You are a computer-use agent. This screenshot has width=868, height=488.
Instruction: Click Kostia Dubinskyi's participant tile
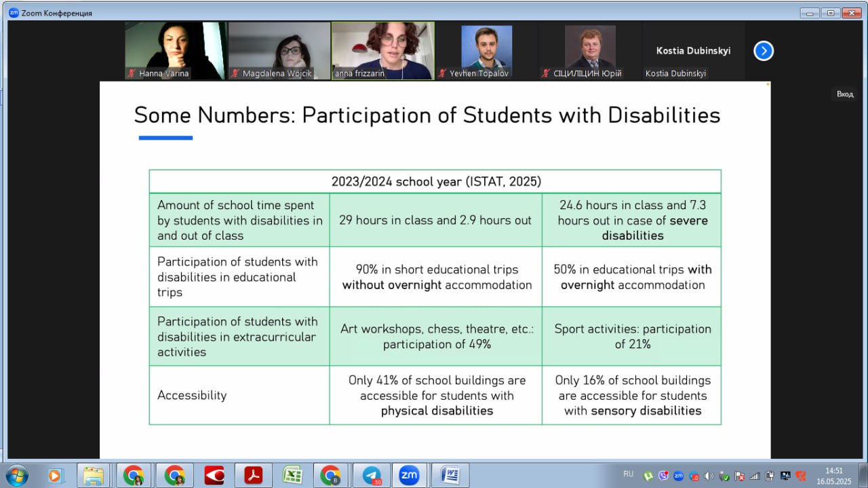tap(693, 51)
